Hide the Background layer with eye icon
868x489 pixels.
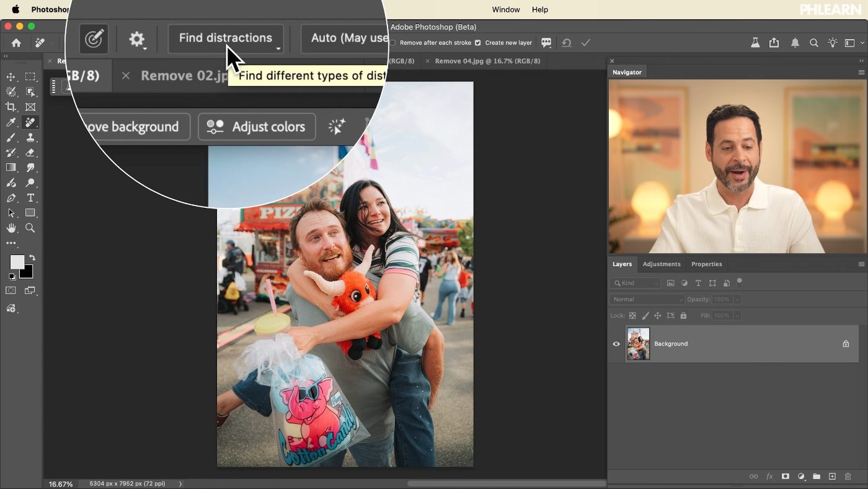tap(616, 344)
